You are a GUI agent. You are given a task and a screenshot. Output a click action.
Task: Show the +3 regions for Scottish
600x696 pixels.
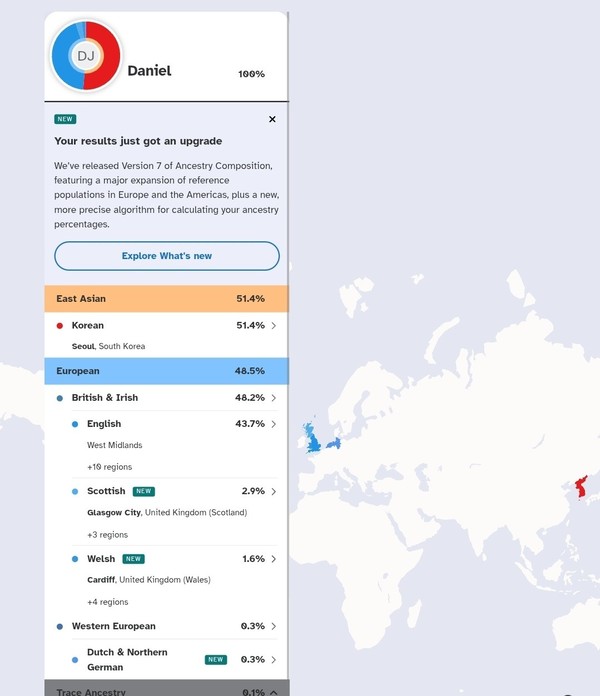point(107,535)
